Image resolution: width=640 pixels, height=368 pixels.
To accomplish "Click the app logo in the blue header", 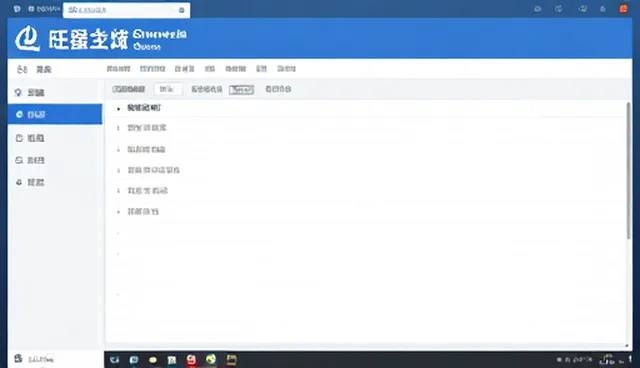I will point(27,39).
